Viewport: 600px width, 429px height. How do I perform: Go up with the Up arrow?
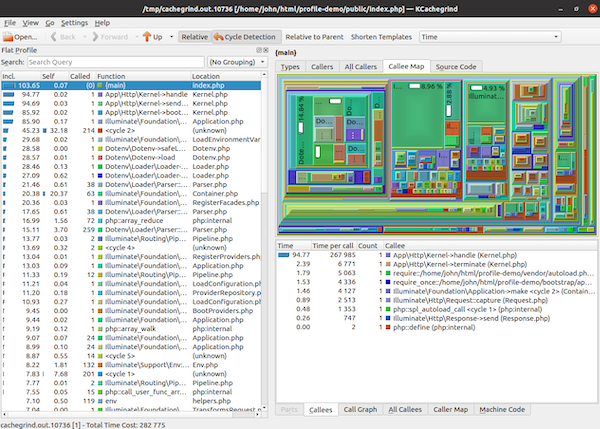click(145, 37)
